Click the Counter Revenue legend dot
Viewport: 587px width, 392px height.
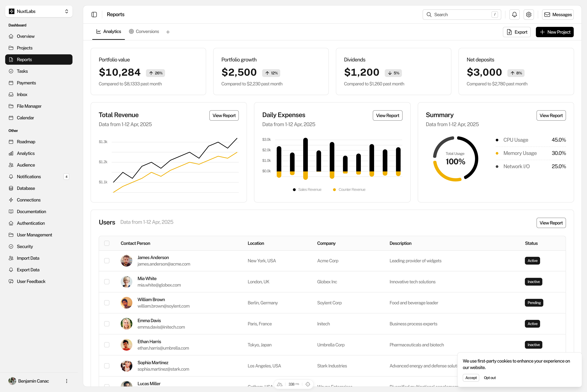point(334,190)
